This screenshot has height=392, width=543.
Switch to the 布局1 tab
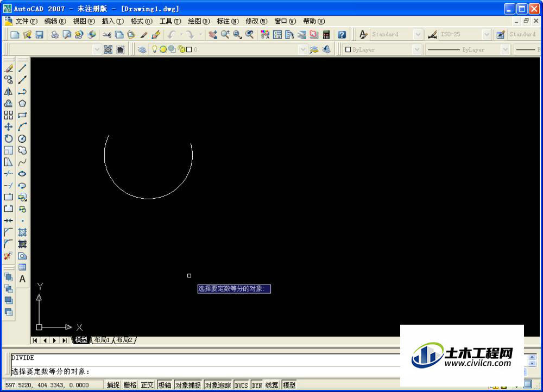102,340
